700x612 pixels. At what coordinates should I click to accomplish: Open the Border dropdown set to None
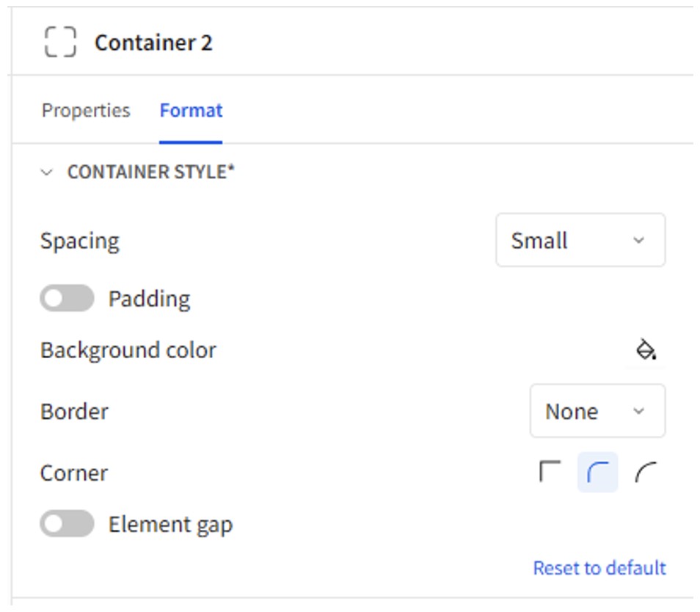tap(597, 411)
